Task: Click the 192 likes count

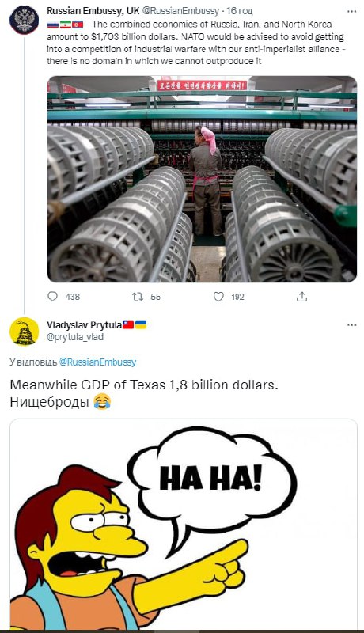Action: pos(237,297)
